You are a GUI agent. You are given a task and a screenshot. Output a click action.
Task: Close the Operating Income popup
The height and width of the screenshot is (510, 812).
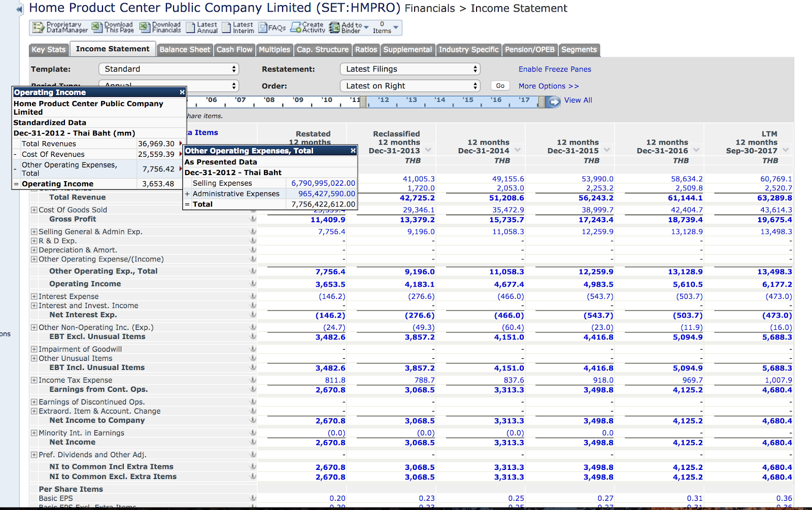(x=182, y=92)
